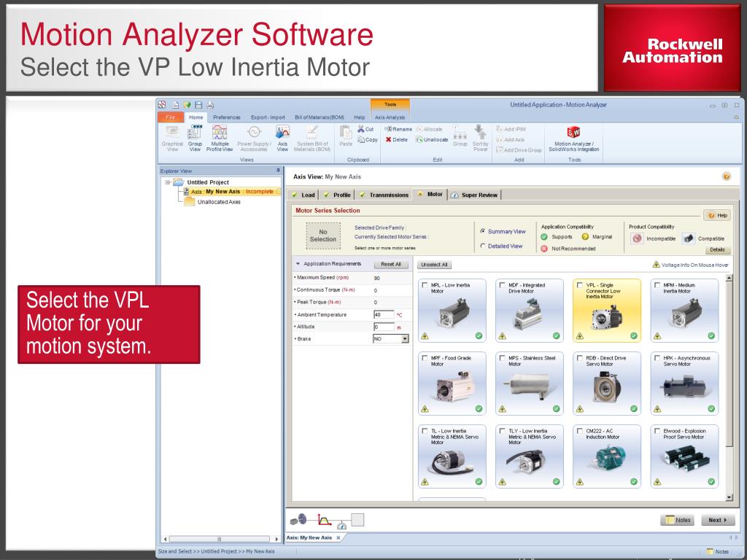Pin the Explorer View panel
Viewport: 747px width, 560px height.
[278, 171]
